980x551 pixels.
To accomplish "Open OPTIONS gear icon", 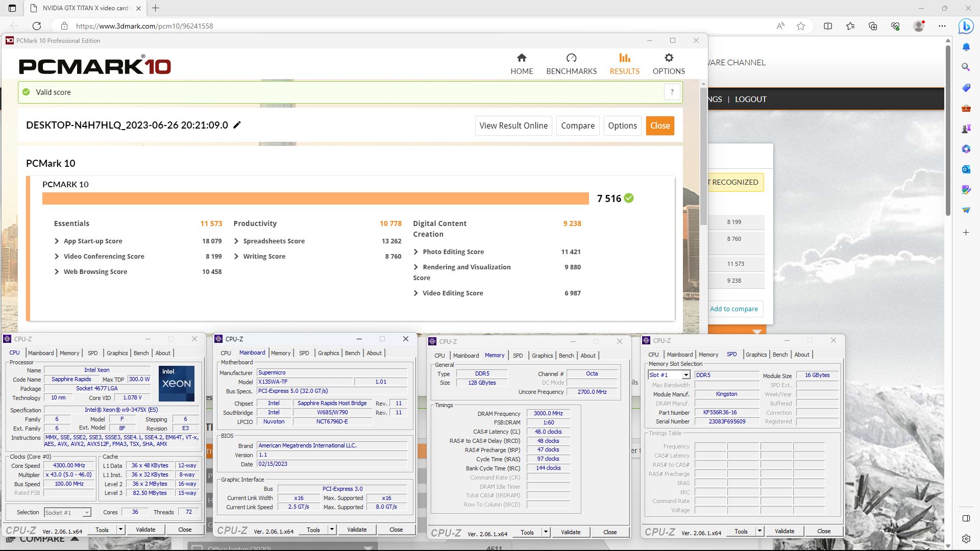I will coord(669,58).
